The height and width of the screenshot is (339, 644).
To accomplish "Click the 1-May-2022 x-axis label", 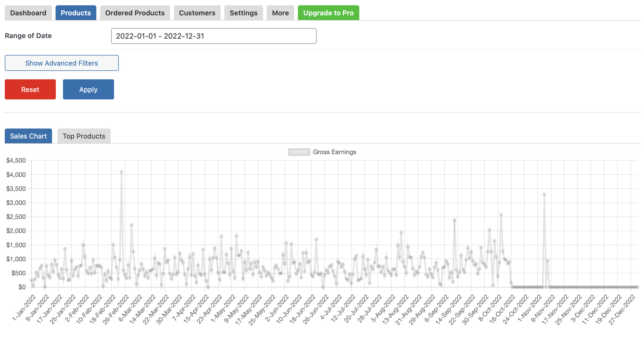I will coord(224,309).
